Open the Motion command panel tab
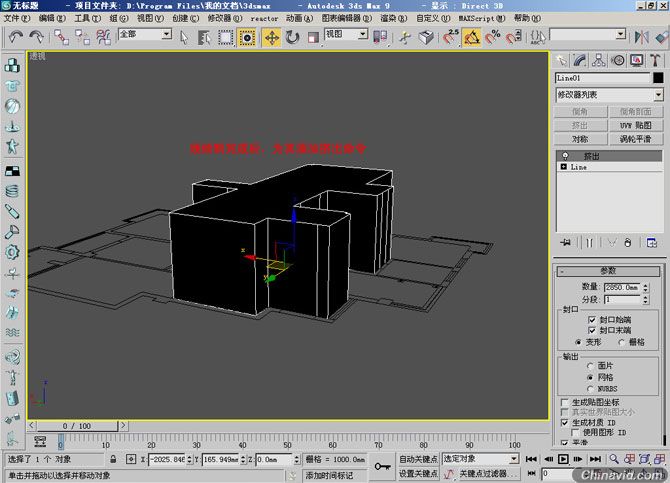Screen dimensions: 670x483 pyautogui.click(x=617, y=60)
